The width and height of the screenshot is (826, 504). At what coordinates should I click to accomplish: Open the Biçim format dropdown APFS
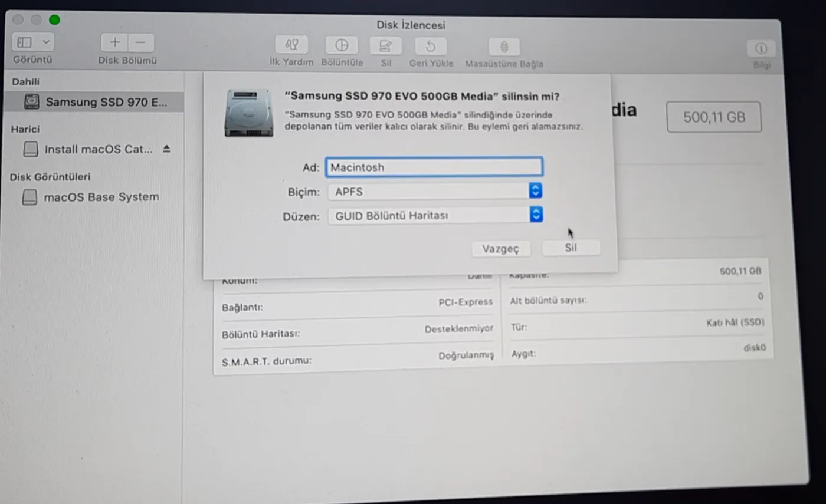[x=435, y=191]
